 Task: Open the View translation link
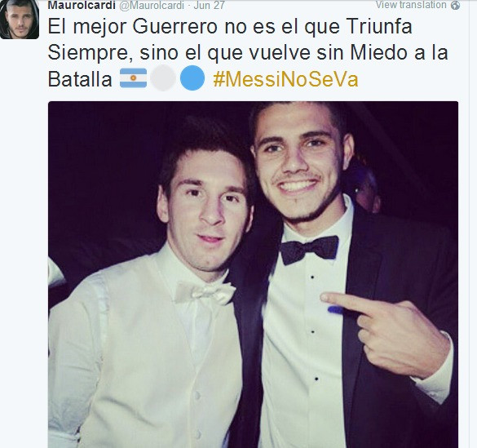(411, 5)
